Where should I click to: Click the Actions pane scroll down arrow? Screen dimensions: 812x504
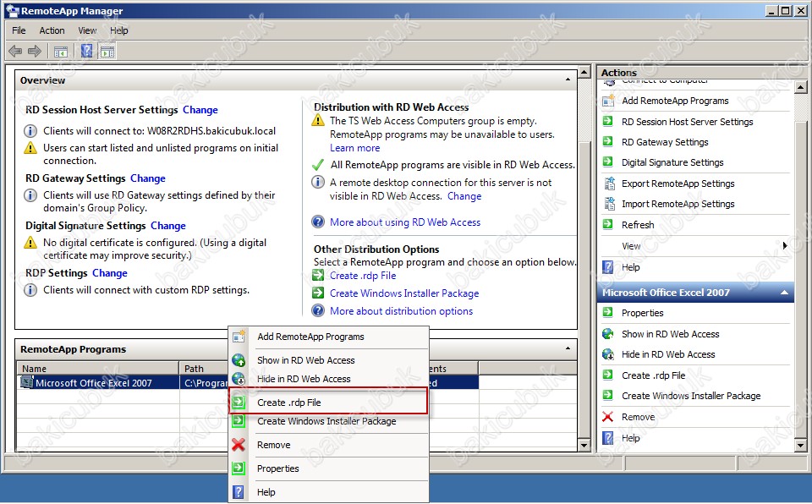pyautogui.click(x=801, y=445)
